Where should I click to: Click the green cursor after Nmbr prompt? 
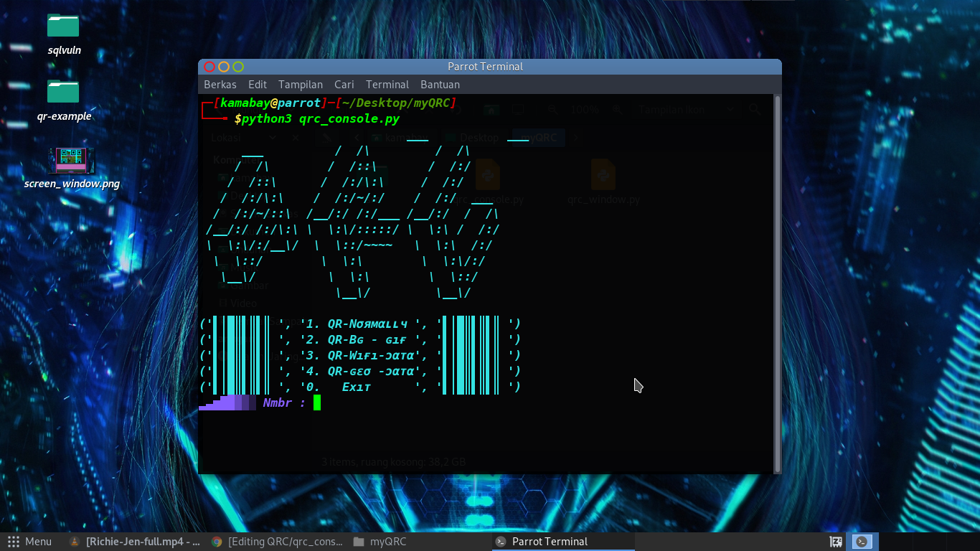[x=317, y=402]
